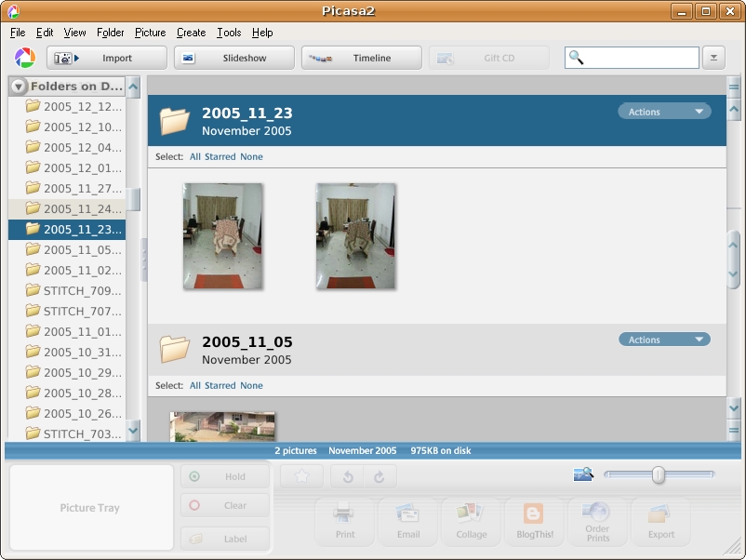This screenshot has width=746, height=560.
Task: Open the File menu
Action: 18,33
